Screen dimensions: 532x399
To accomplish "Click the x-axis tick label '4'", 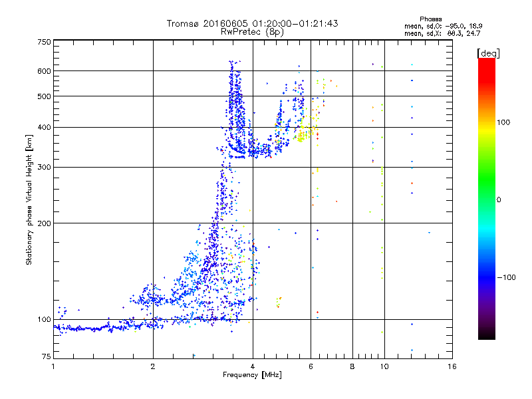I will pos(253,366).
